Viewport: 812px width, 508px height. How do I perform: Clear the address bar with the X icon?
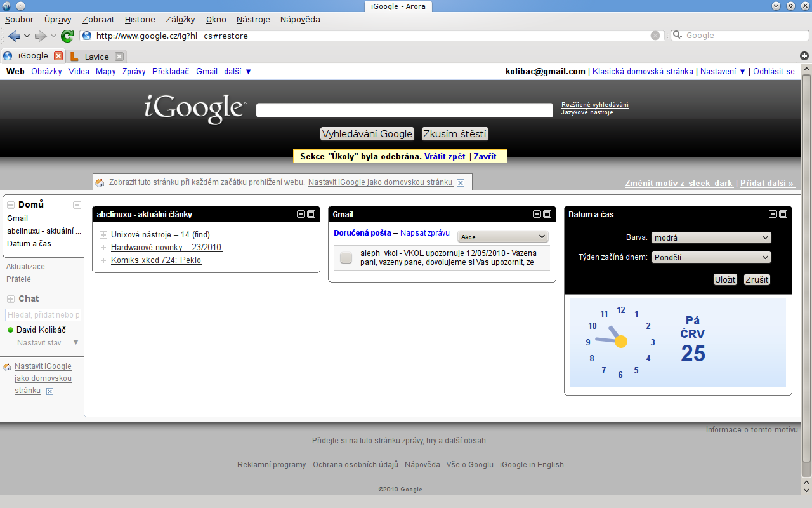[x=655, y=36]
